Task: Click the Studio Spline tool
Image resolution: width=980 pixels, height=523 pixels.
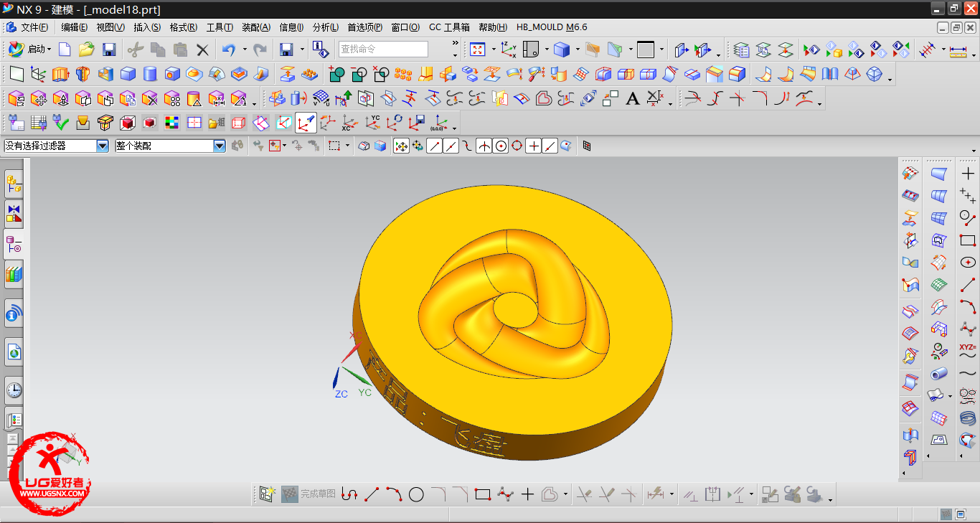Action: [x=505, y=494]
